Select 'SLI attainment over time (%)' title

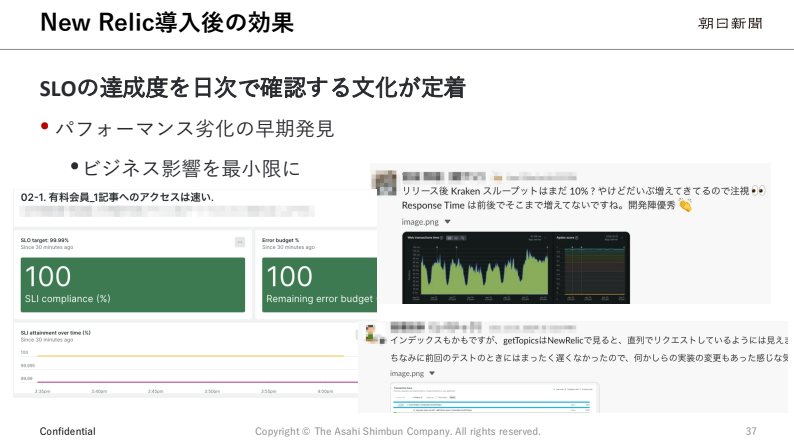point(55,333)
